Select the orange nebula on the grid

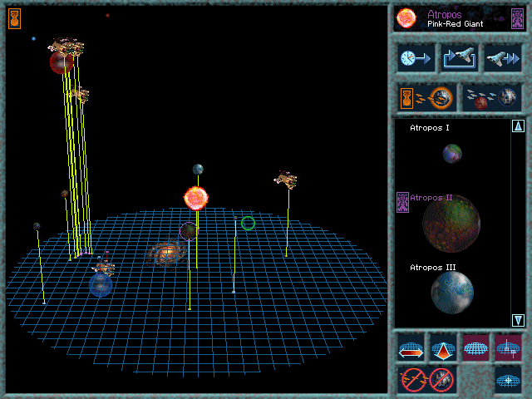pyautogui.click(x=166, y=253)
